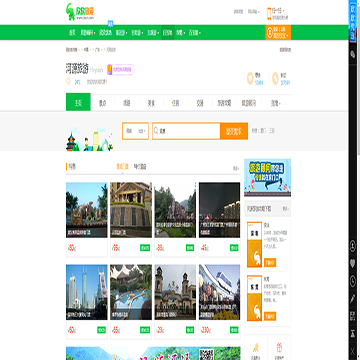Click orange download button on 深圳 guide

(270, 262)
